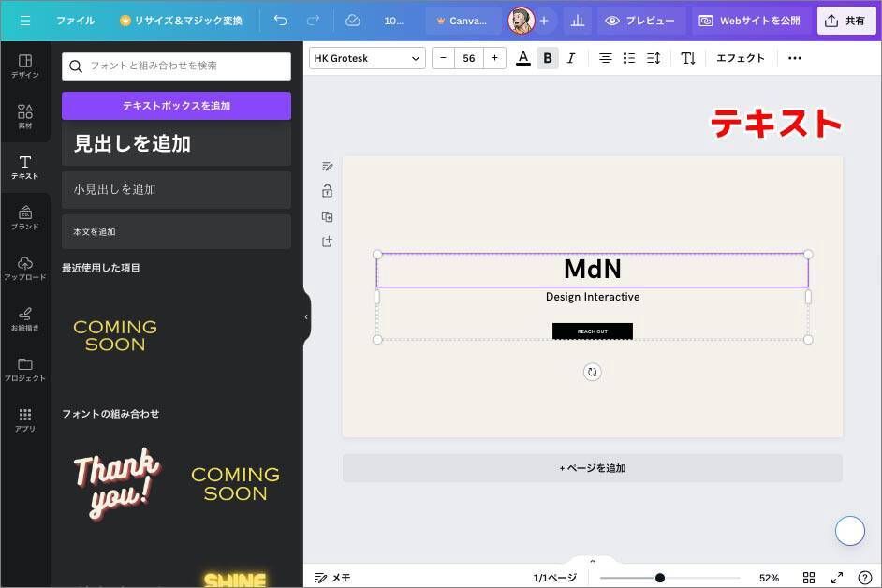Open the ファイル menu
Image resolution: width=882 pixels, height=588 pixels.
(75, 20)
